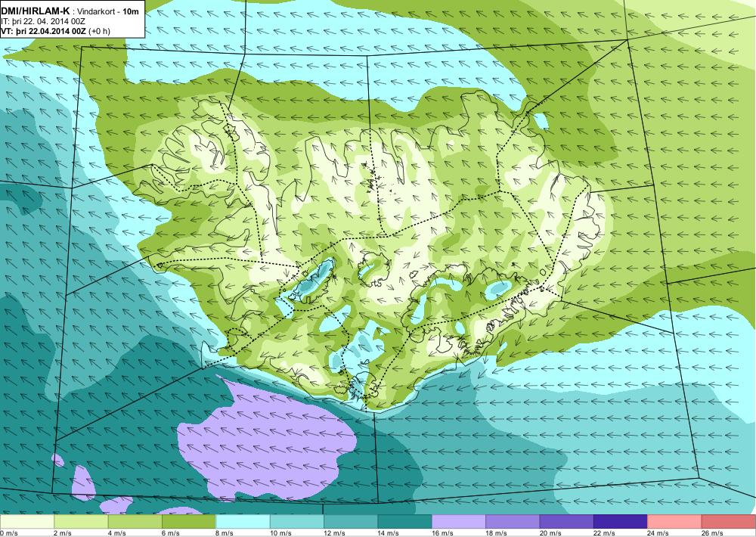Click the '22 m/s' legend label

(x=605, y=533)
